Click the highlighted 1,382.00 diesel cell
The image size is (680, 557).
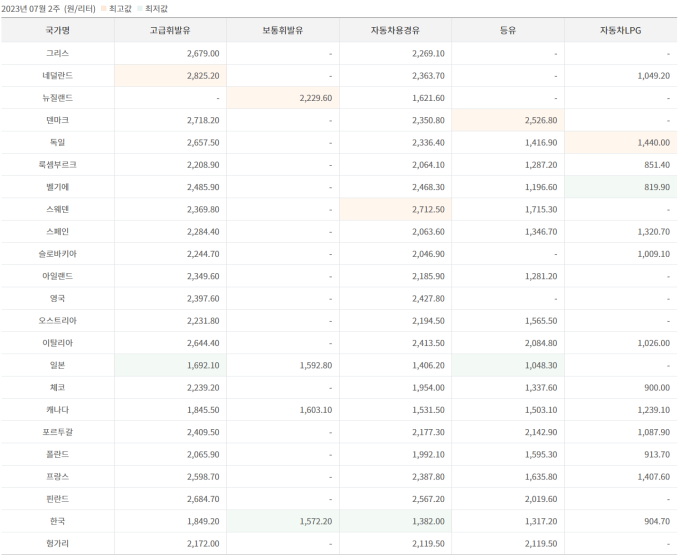396,521
